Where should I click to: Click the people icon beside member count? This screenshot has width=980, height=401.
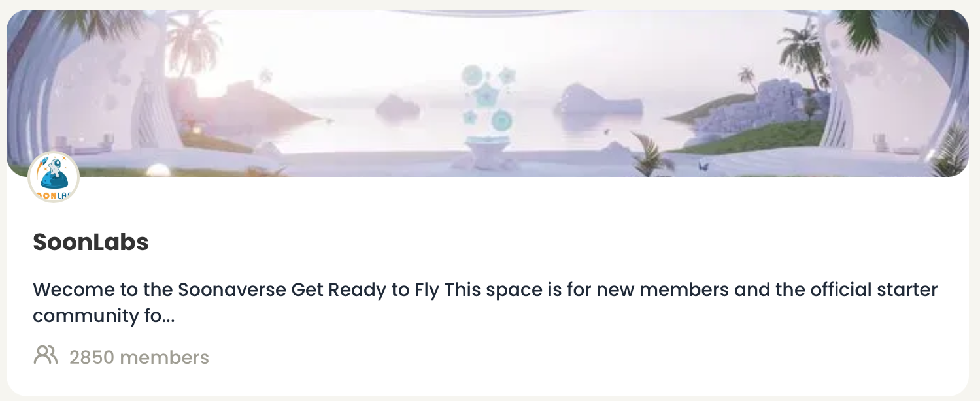[46, 356]
